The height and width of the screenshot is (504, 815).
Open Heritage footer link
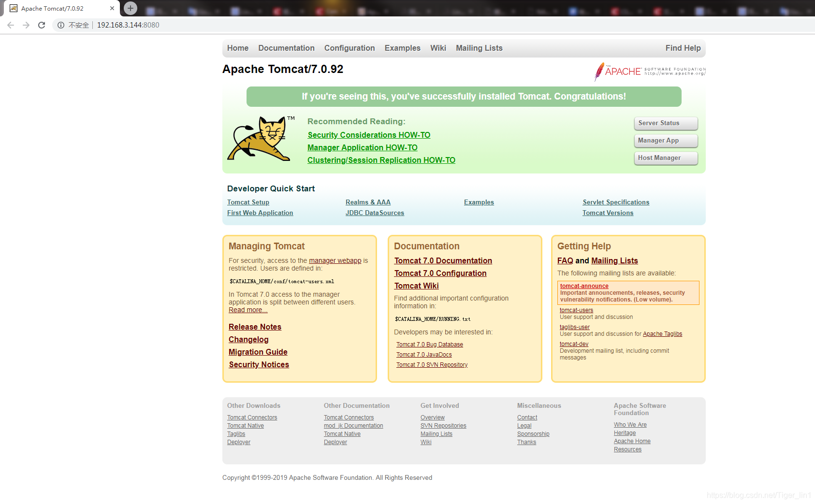pyautogui.click(x=625, y=433)
